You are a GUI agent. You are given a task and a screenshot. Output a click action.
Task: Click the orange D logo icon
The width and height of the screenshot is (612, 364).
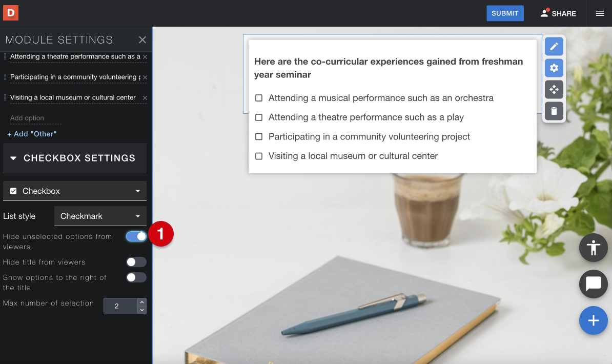(11, 13)
